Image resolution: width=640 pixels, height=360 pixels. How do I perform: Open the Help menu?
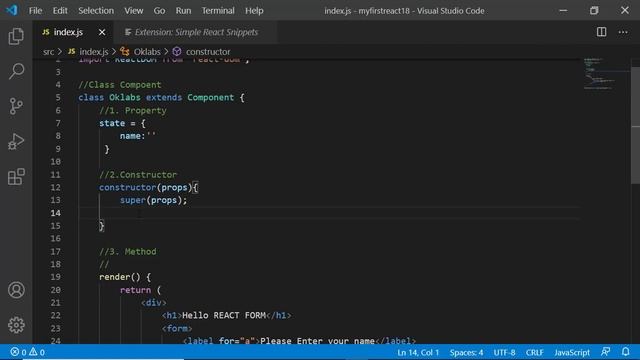254,11
